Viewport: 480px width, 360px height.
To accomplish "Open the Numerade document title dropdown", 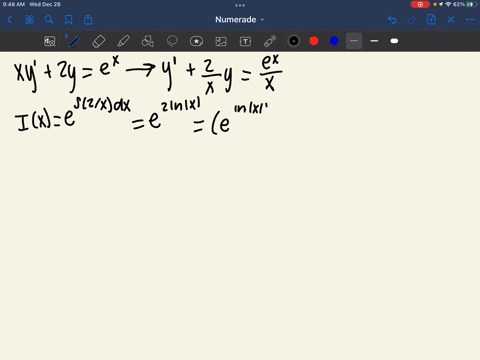I will tap(239, 20).
